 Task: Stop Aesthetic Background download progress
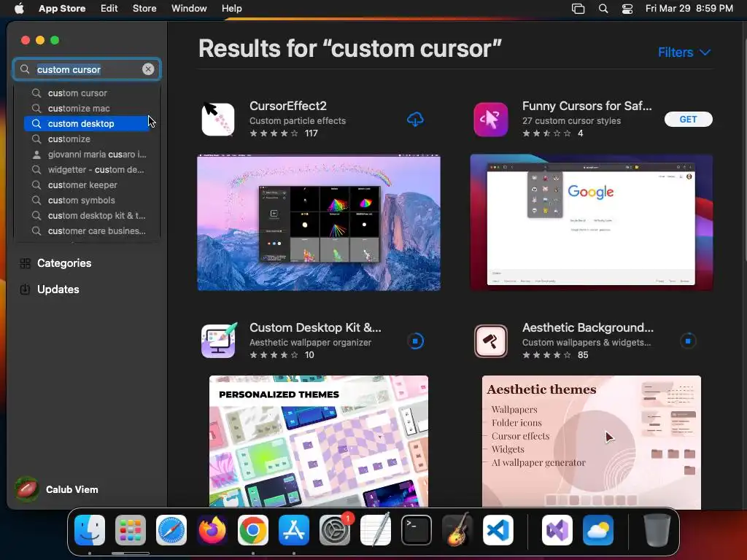(687, 341)
